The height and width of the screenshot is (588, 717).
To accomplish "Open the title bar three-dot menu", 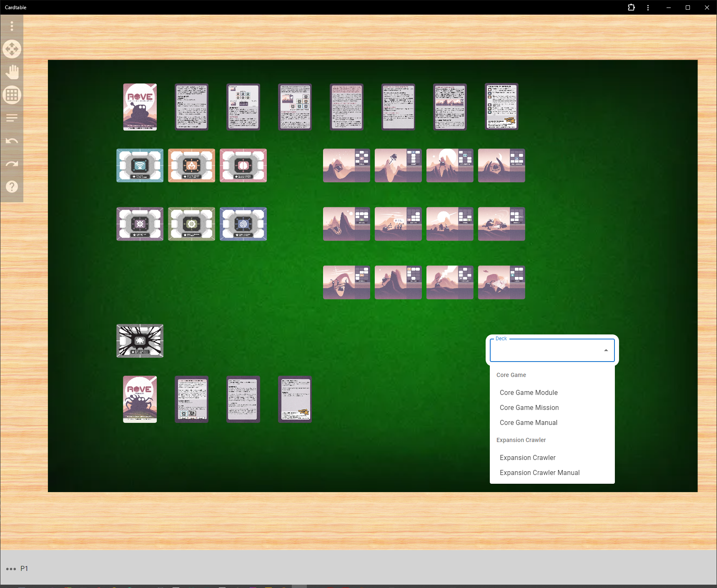I will coord(648,8).
